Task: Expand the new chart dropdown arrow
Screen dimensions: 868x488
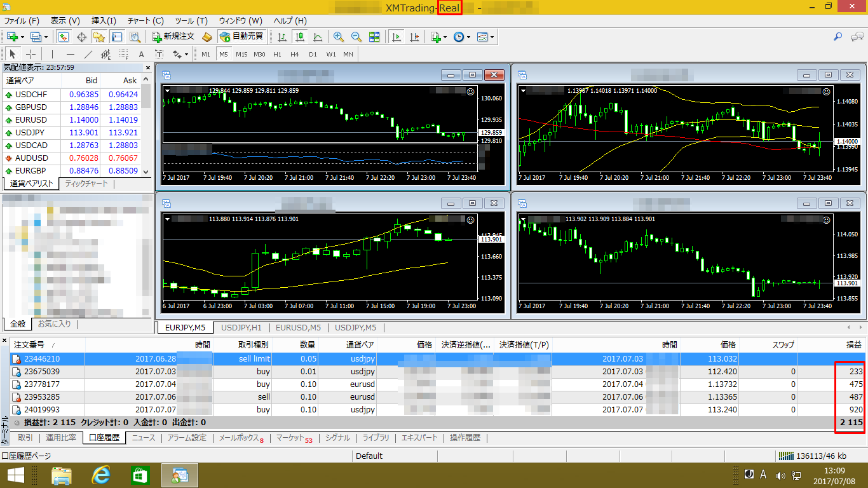Action: click(x=22, y=37)
